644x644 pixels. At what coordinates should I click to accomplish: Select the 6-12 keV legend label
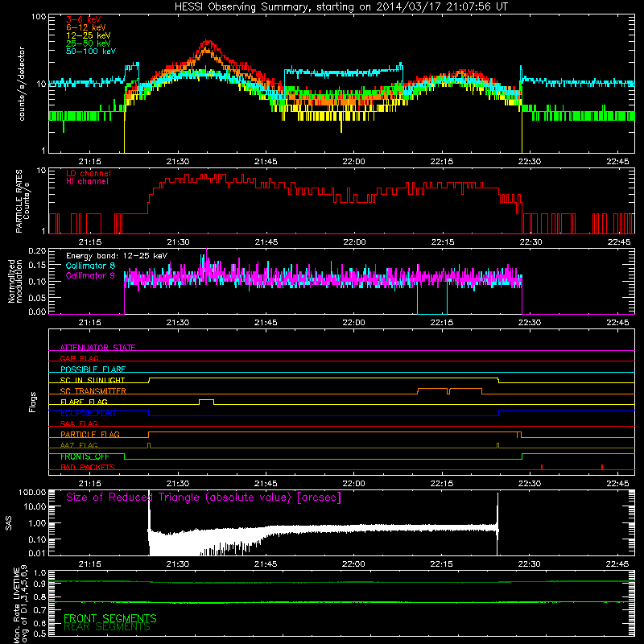[x=86, y=27]
